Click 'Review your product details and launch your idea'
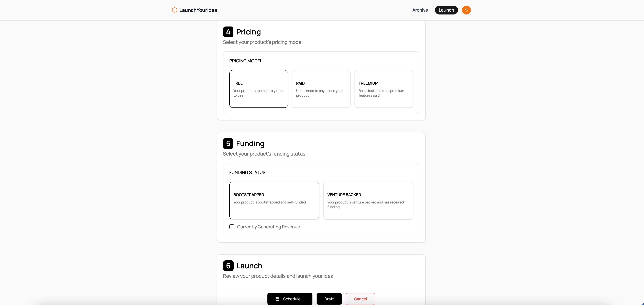Viewport: 644px width, 305px height. (278, 276)
